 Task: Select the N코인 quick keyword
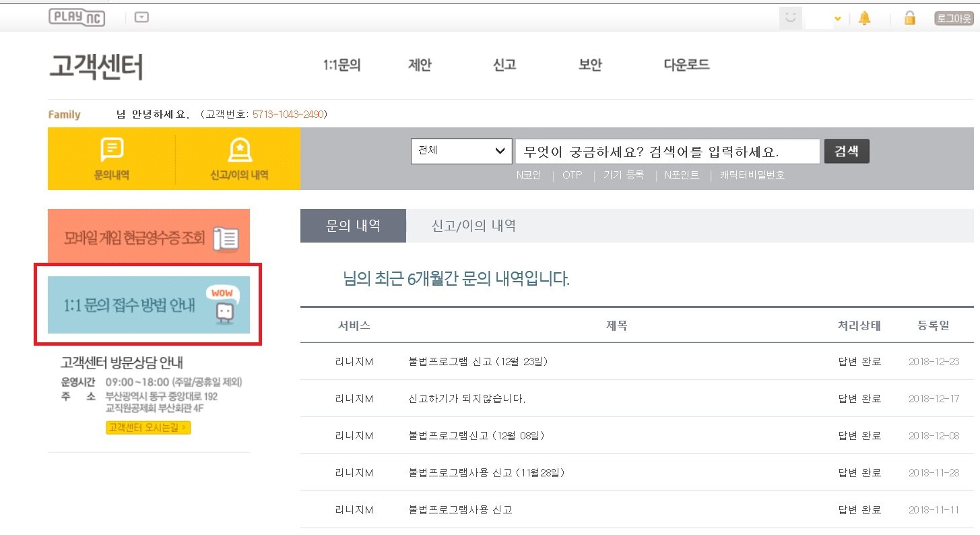tap(529, 175)
